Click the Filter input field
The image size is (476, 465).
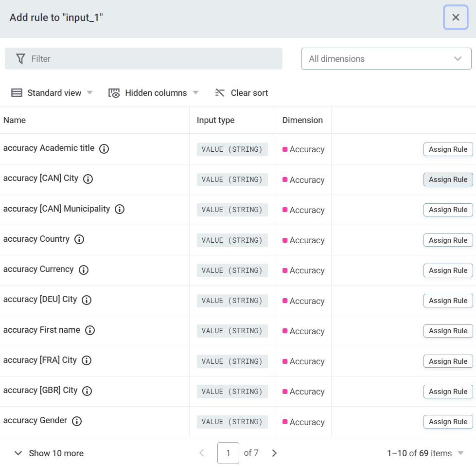pyautogui.click(x=143, y=59)
